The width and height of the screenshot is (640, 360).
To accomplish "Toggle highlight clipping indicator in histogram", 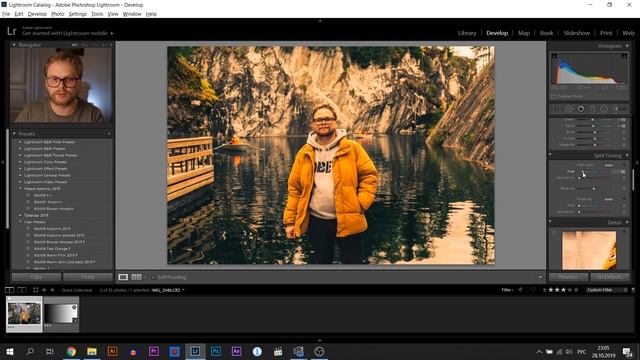I will pos(624,56).
